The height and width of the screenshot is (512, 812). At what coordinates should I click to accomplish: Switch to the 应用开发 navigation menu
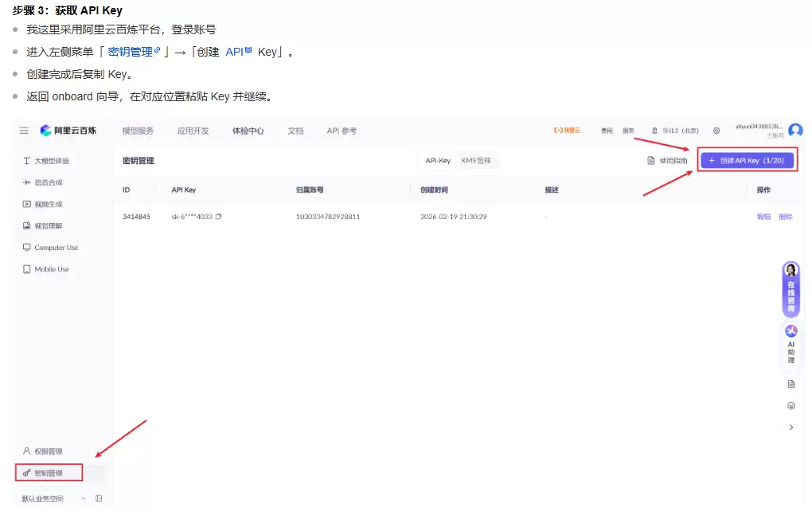pos(193,131)
